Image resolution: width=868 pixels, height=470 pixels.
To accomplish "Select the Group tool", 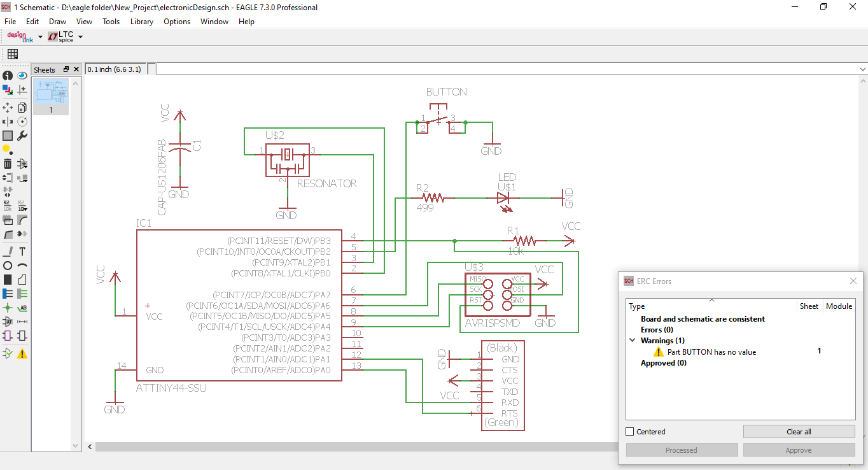I will pyautogui.click(x=8, y=136).
